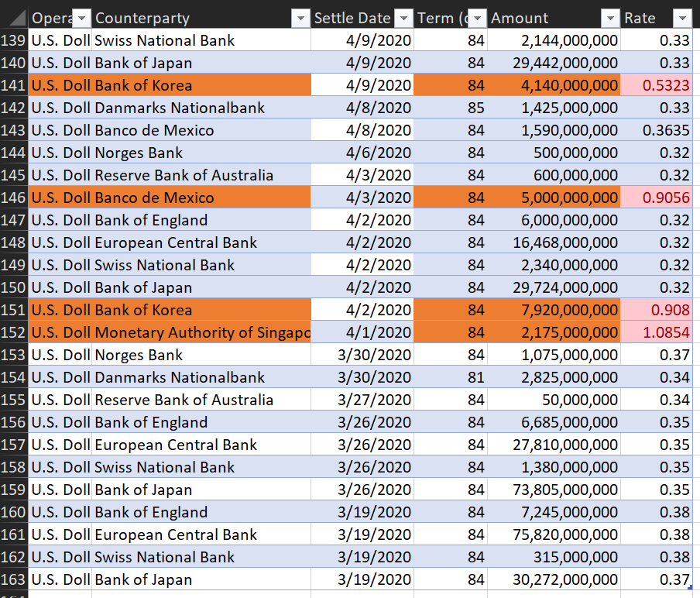Select Bank of England cell in row 147
The width and height of the screenshot is (700, 598).
click(x=201, y=220)
